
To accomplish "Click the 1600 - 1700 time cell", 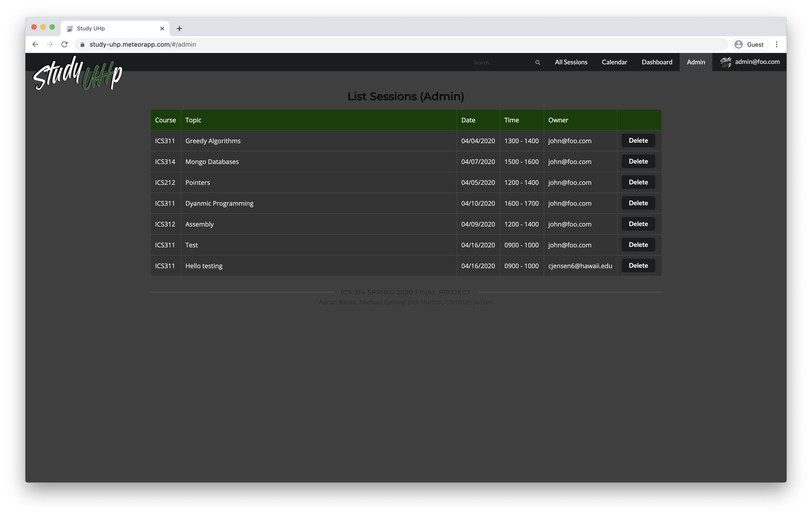I will point(522,203).
